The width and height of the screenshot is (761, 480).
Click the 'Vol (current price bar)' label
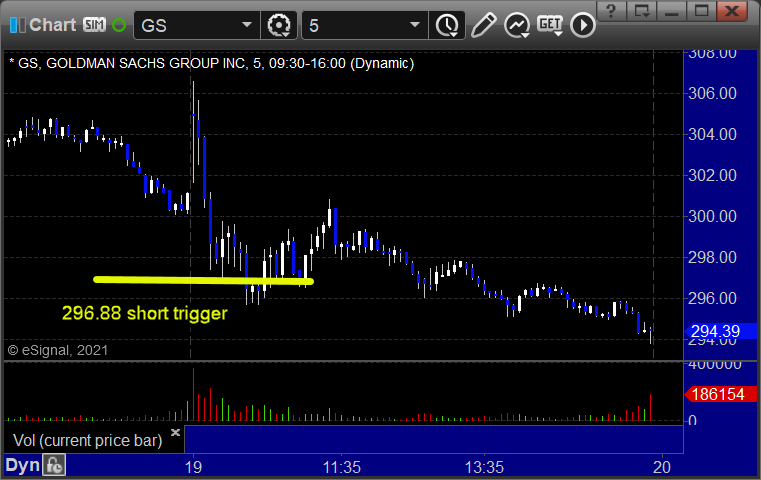pos(87,440)
